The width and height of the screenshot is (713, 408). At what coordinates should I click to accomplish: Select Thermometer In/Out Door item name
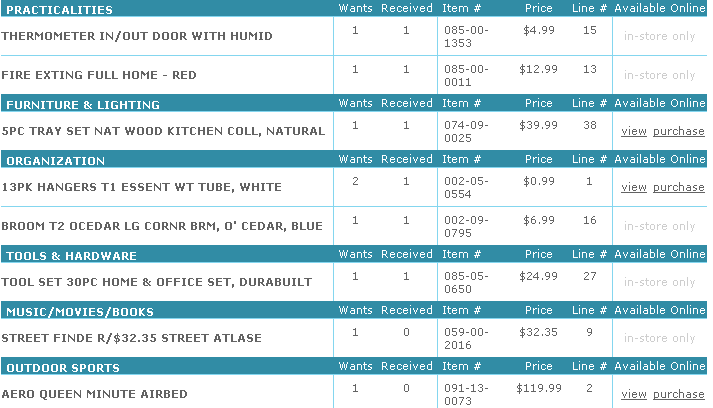137,36
